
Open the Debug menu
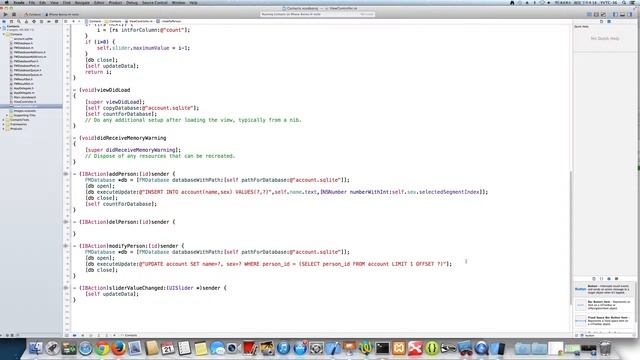[x=132, y=2]
